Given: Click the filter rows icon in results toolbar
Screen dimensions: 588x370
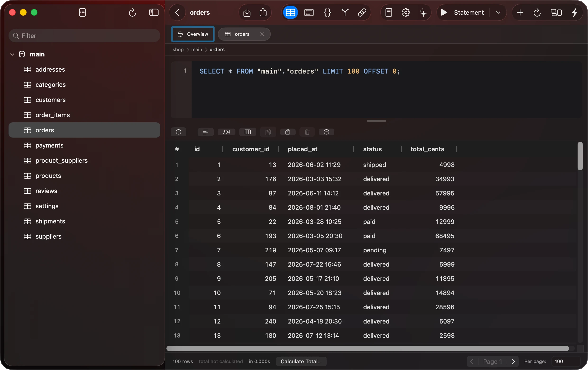Looking at the screenshot, I should click(179, 132).
